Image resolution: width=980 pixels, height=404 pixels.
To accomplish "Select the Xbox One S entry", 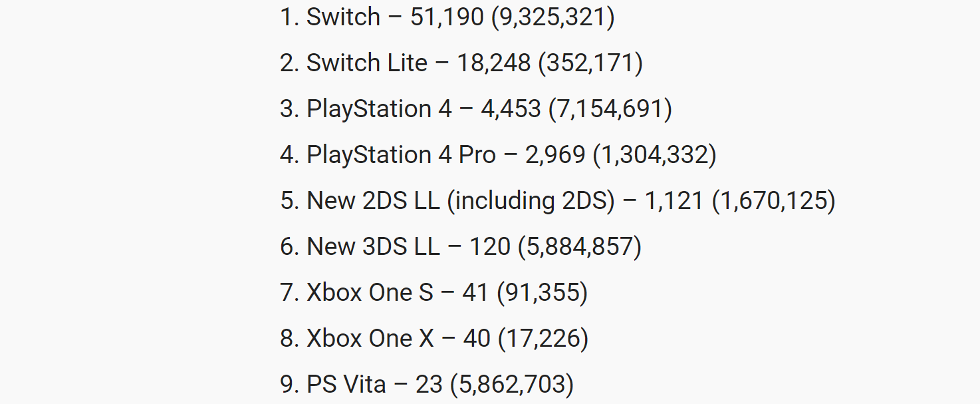I will (x=434, y=293).
